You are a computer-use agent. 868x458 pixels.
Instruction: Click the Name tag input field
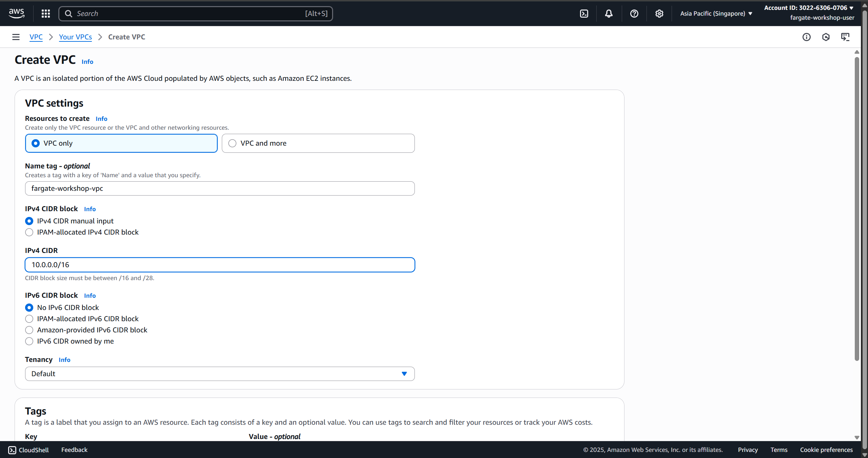(220, 188)
